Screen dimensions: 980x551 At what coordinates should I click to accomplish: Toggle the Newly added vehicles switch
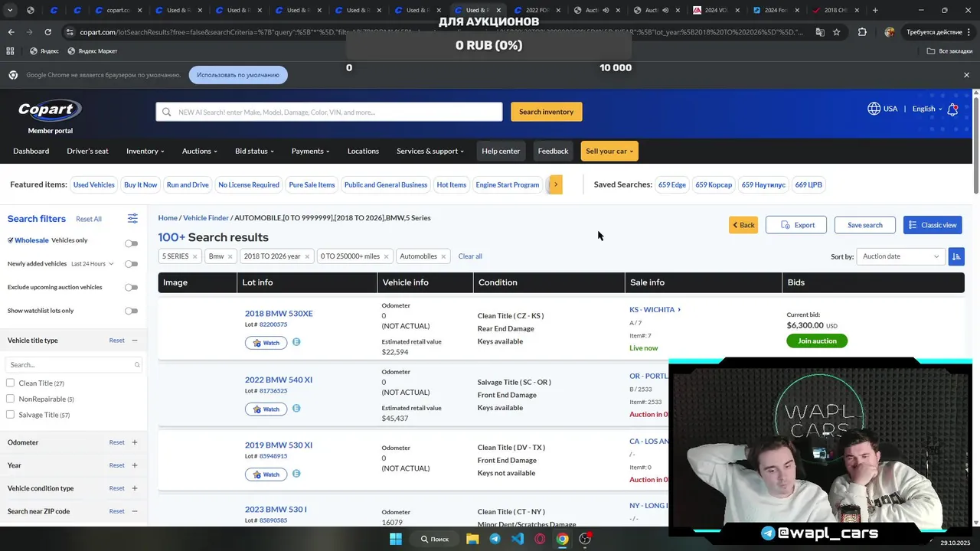tap(132, 264)
